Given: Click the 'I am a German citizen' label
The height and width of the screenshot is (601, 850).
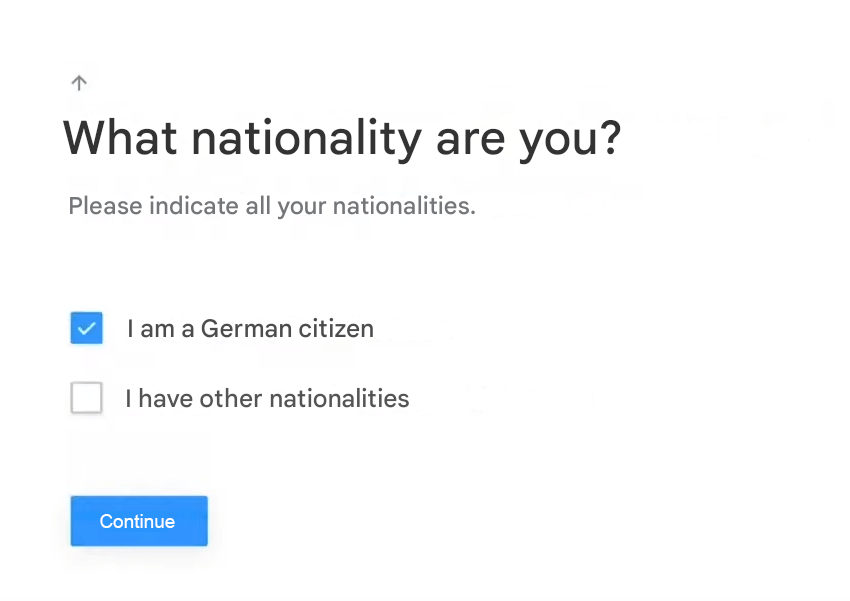Looking at the screenshot, I should point(250,328).
